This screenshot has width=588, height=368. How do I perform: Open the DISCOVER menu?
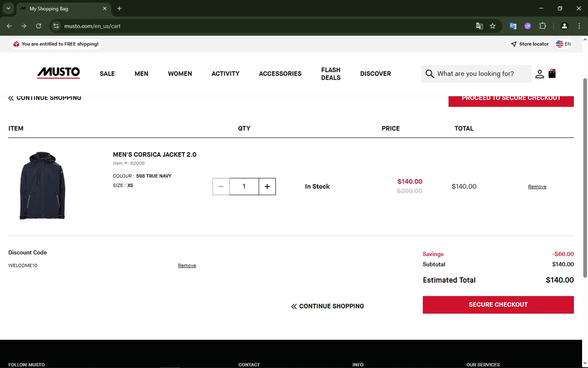376,74
